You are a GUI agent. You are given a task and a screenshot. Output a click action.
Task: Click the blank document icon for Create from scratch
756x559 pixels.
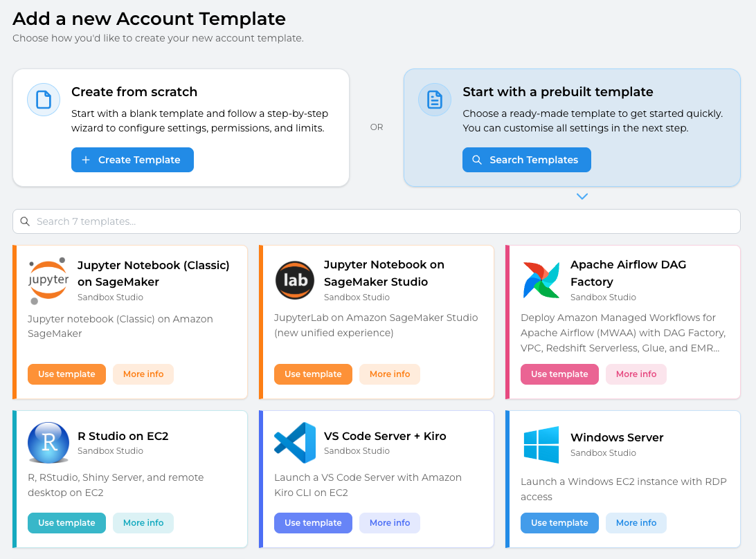(x=44, y=100)
